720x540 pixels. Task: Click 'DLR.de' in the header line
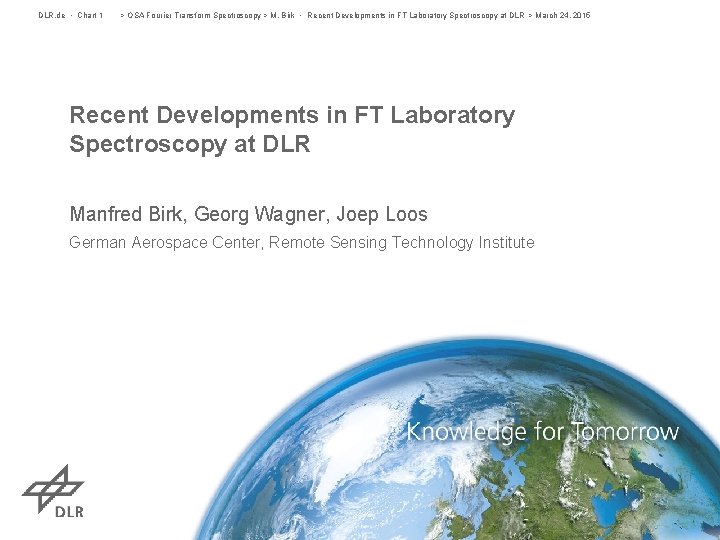pos(51,15)
